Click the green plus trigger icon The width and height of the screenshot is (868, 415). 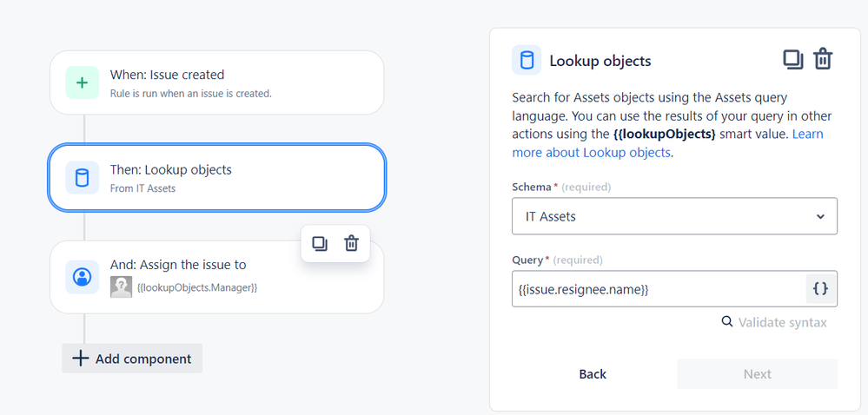click(82, 82)
